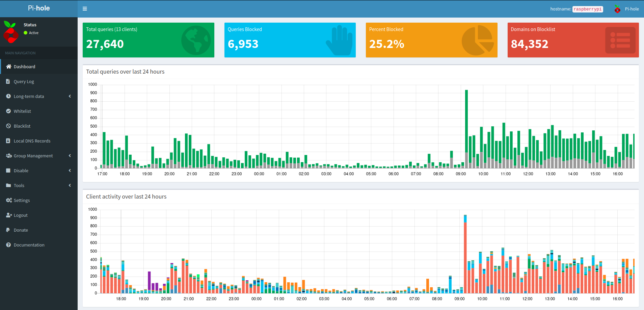Click the Pi-hole raspberry logo in the top bar

coord(617,9)
